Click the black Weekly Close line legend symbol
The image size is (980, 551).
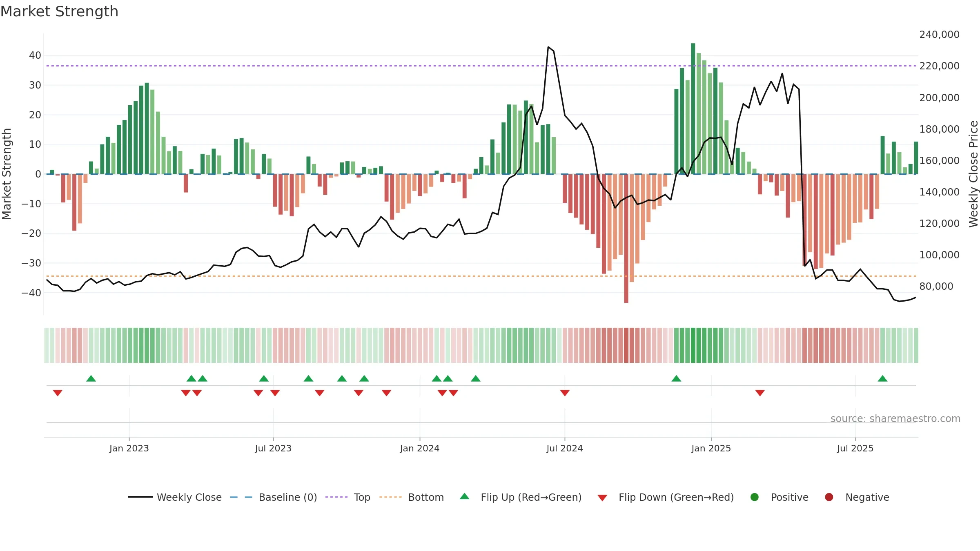point(140,497)
